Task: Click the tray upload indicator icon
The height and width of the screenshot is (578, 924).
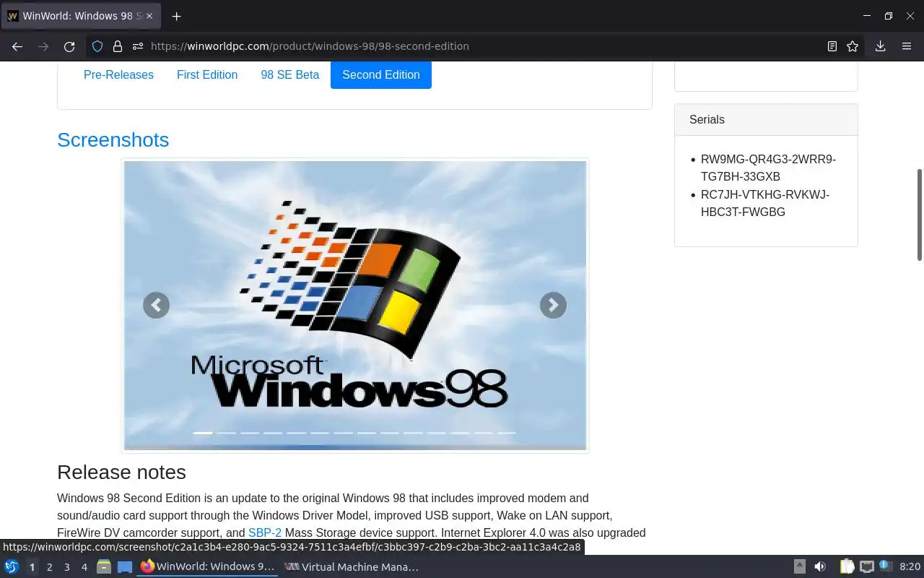Action: tap(800, 566)
